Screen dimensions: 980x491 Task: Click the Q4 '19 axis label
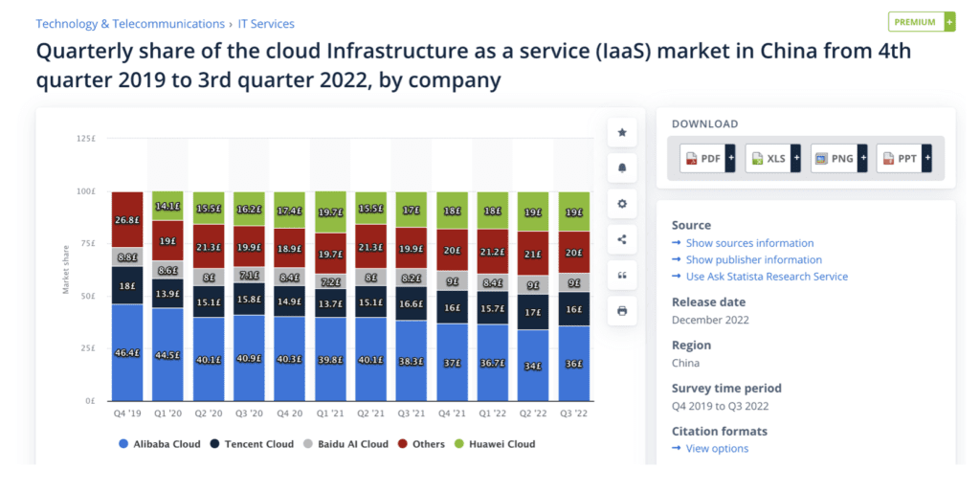127,413
